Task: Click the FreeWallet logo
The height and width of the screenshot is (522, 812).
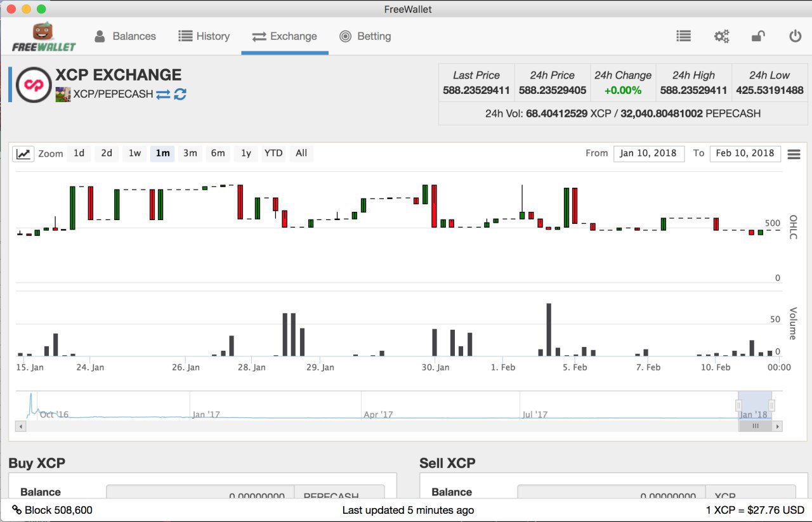Action: (44, 37)
